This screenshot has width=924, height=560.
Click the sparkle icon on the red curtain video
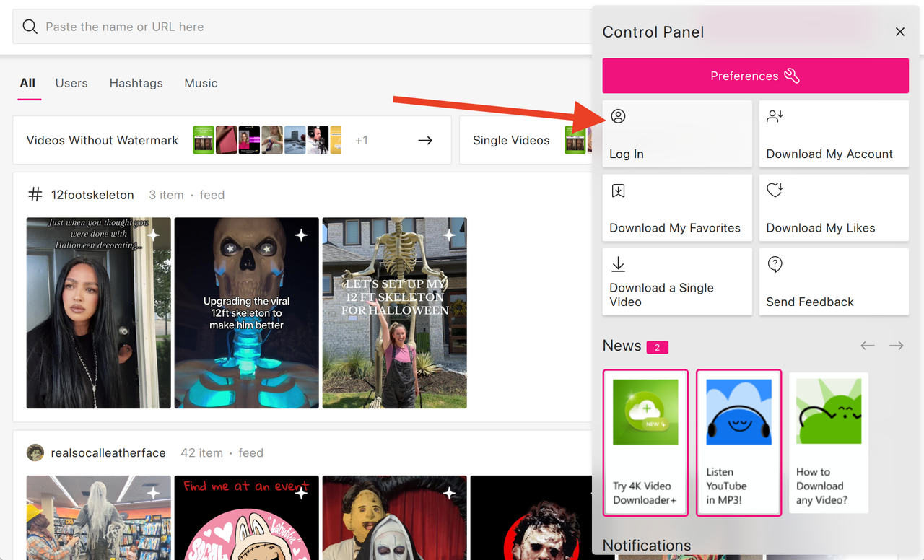coord(449,493)
